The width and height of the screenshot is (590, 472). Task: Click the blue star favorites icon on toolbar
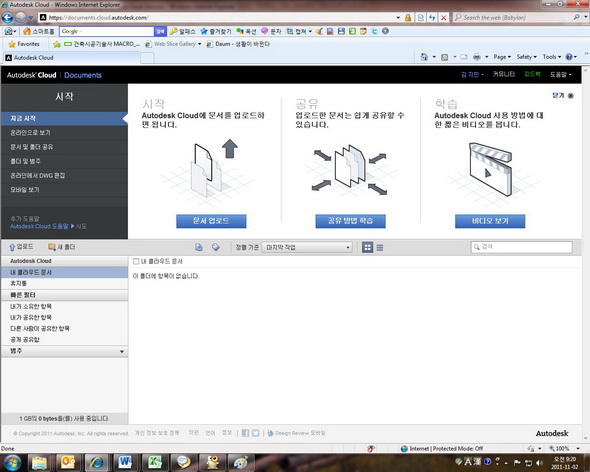coord(204,31)
